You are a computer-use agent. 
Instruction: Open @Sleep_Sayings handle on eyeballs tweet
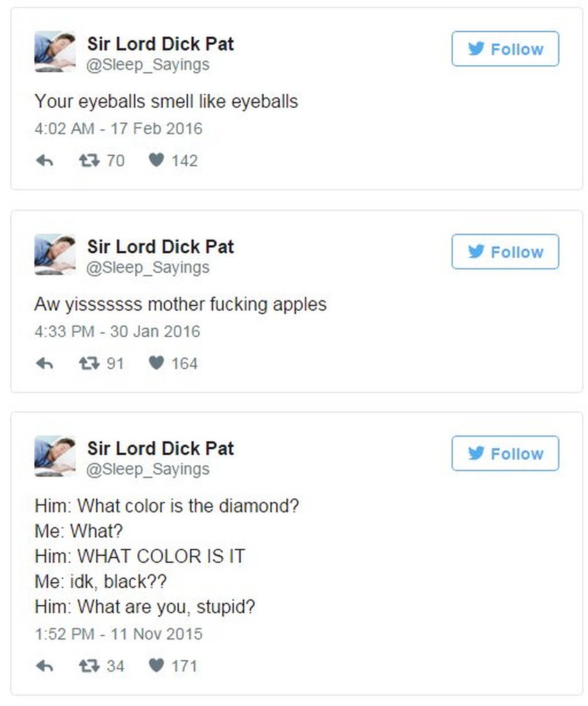(x=148, y=65)
